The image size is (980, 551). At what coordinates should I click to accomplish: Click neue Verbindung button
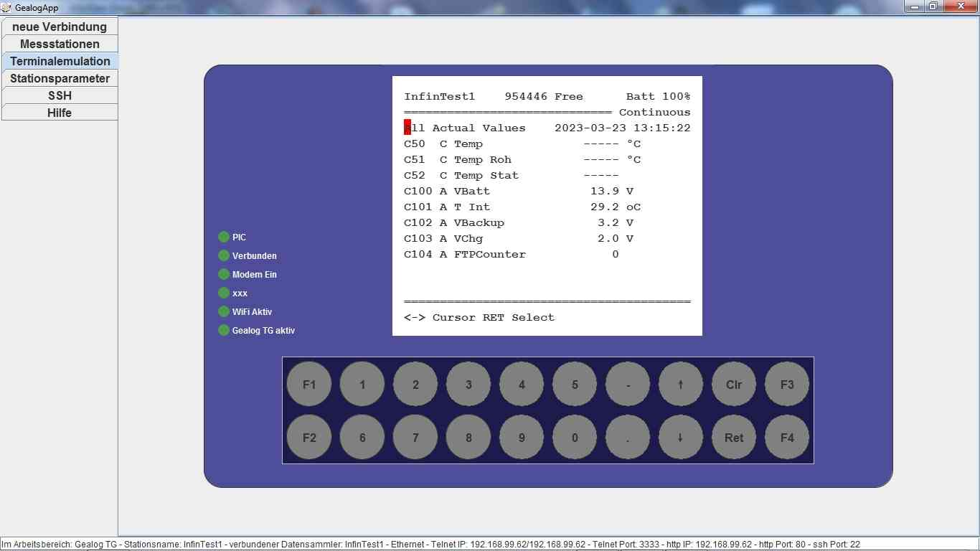(60, 27)
